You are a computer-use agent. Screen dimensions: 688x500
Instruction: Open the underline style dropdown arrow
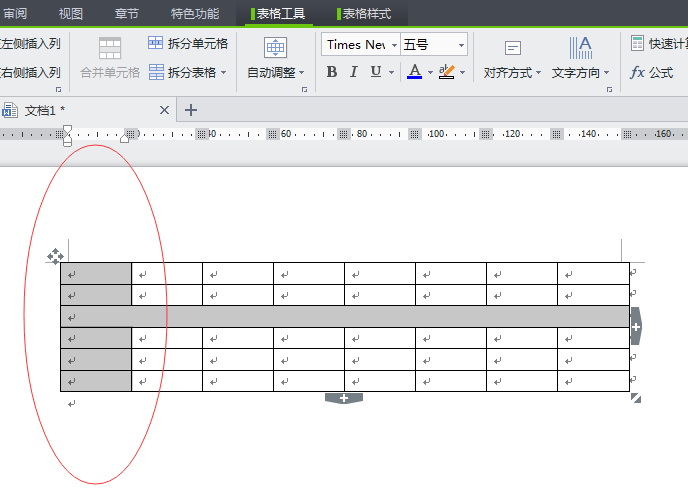tap(391, 72)
